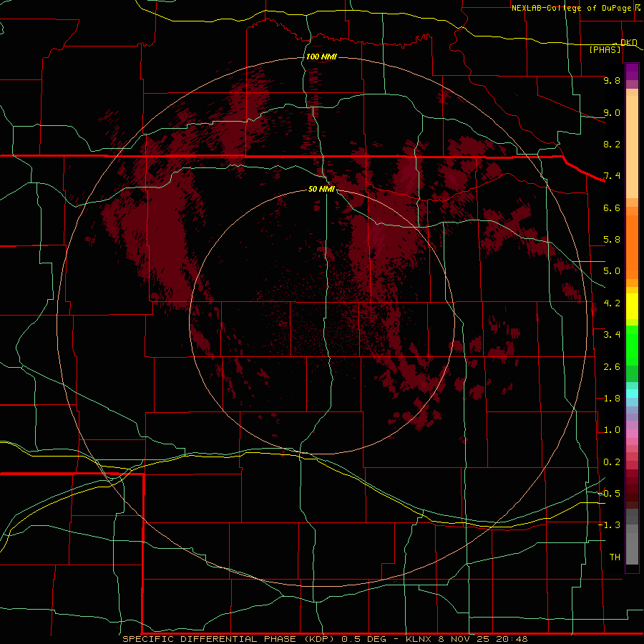Click the orange segment of the color bar
Screen dimensions: 644x644
tap(632, 246)
